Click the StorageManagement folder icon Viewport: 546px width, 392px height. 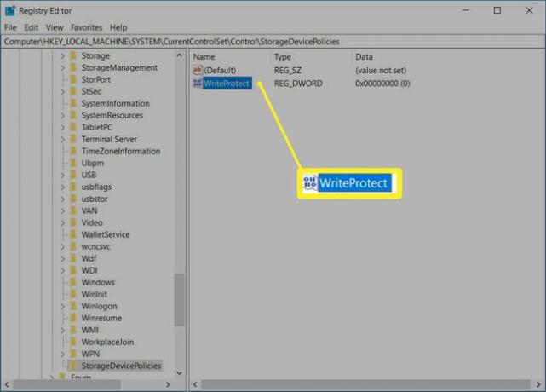click(73, 67)
